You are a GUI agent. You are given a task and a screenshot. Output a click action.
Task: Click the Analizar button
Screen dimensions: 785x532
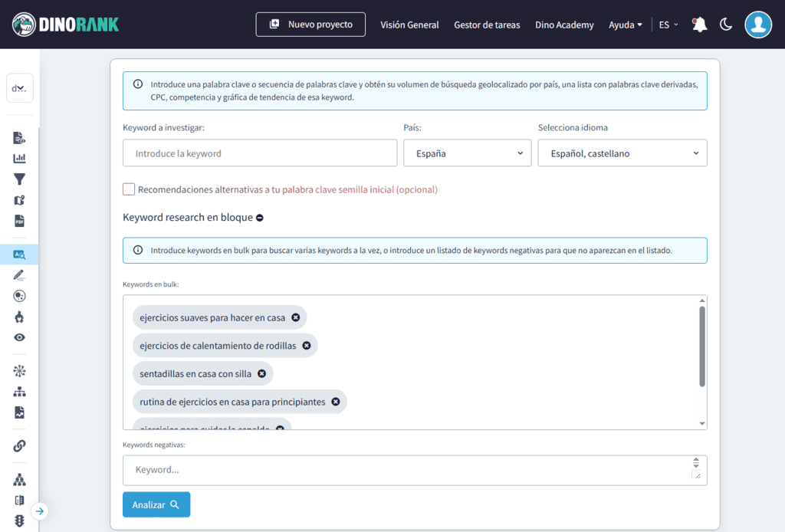pyautogui.click(x=156, y=504)
